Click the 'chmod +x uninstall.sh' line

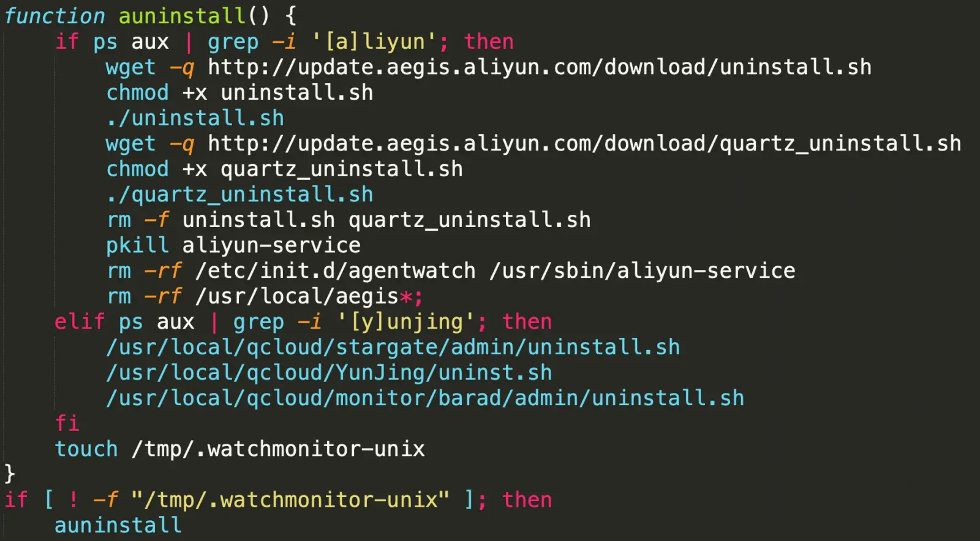click(x=239, y=92)
